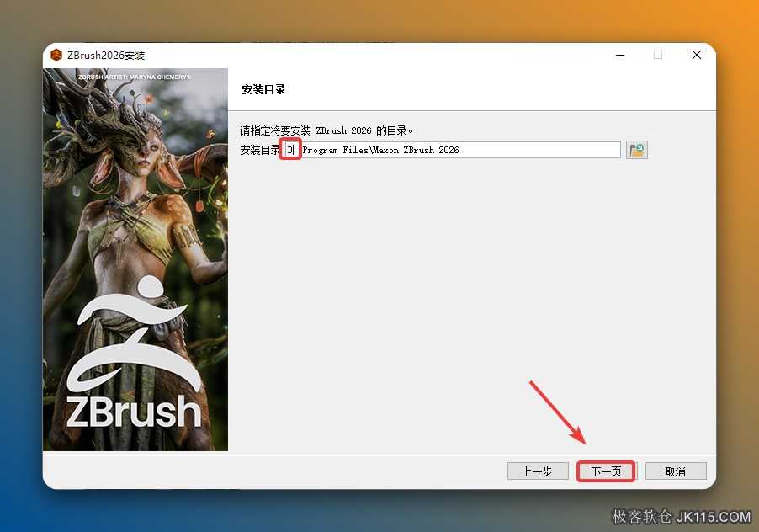
Task: Click the ZBrush artwork banner image
Action: (135, 259)
